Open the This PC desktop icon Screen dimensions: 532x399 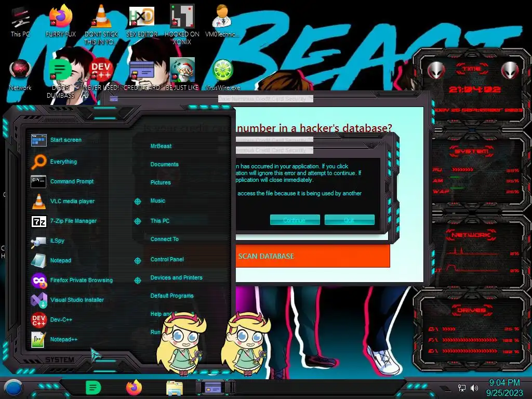pyautogui.click(x=20, y=22)
